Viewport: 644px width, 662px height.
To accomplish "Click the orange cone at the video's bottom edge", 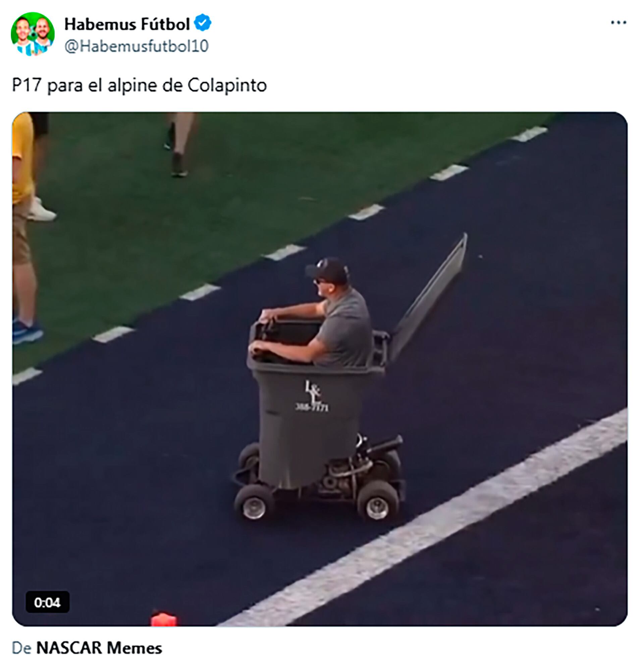I will [164, 620].
